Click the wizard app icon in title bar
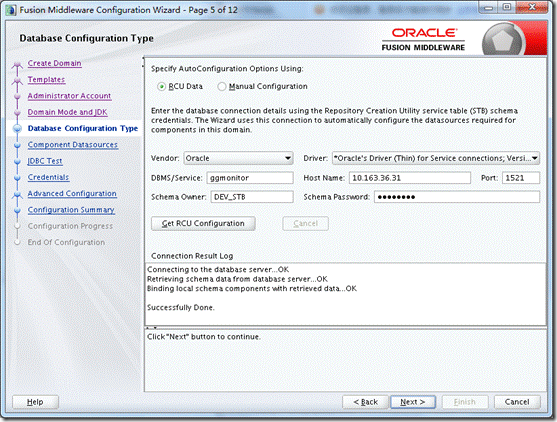Viewport: 557px width, 422px height. pyautogui.click(x=11, y=10)
